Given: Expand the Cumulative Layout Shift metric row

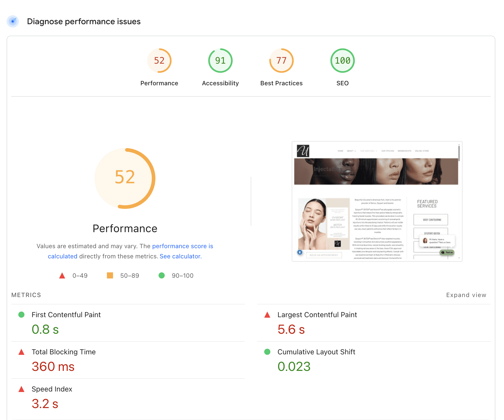Looking at the screenshot, I should tap(316, 352).
